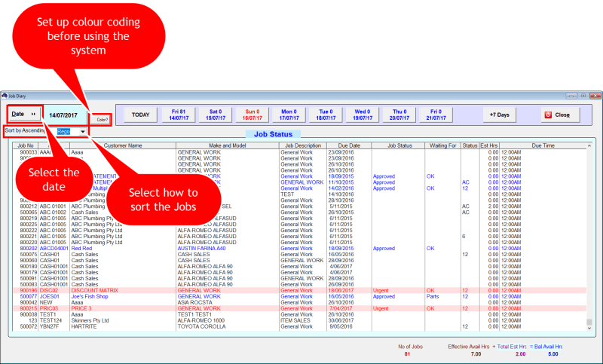Screen dimensions: 603x364
Task: Click Bal Avail Hrs value 5.00
Action: click(553, 354)
